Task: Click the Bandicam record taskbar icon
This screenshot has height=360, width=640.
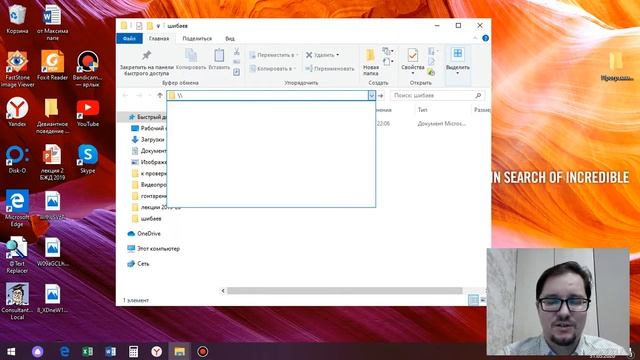Action: click(x=202, y=351)
